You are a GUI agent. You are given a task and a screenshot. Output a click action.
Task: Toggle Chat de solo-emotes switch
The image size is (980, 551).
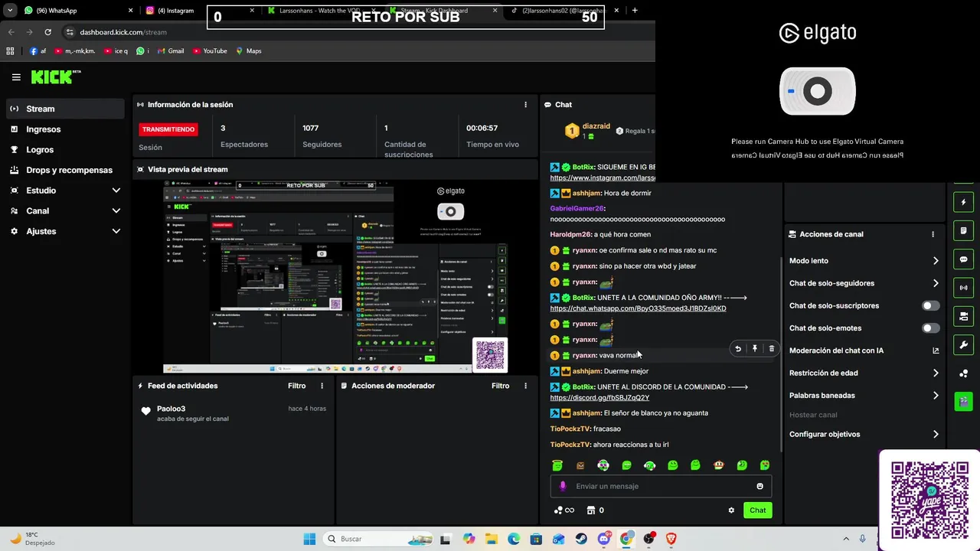coord(930,328)
